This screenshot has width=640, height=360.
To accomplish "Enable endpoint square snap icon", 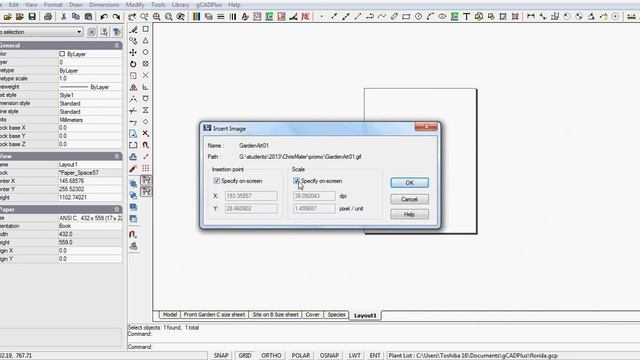I will [x=146, y=29].
